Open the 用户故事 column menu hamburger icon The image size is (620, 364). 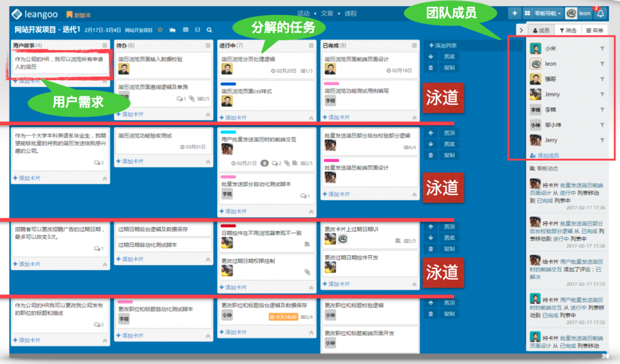[x=105, y=45]
